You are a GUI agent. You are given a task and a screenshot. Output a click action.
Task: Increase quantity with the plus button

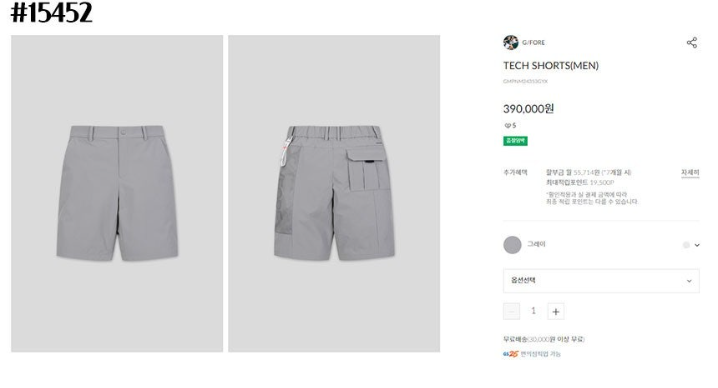pos(555,311)
